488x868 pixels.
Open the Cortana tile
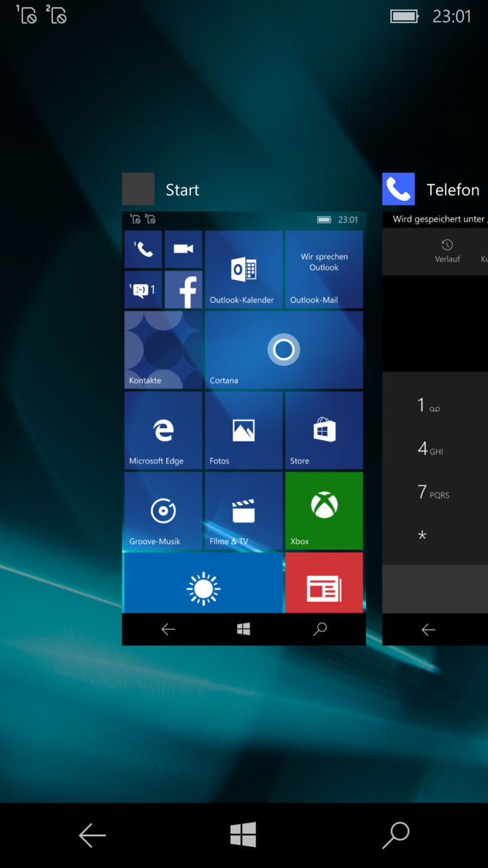click(283, 350)
